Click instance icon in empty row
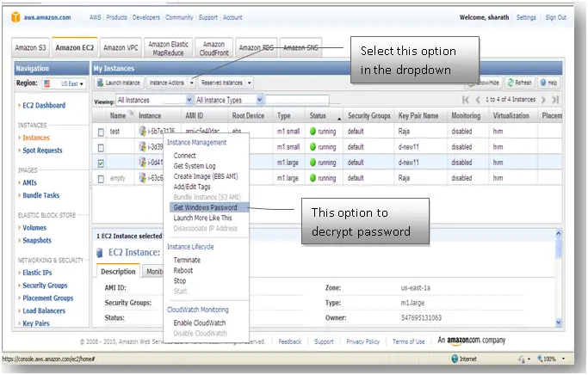The image size is (588, 375). (143, 177)
